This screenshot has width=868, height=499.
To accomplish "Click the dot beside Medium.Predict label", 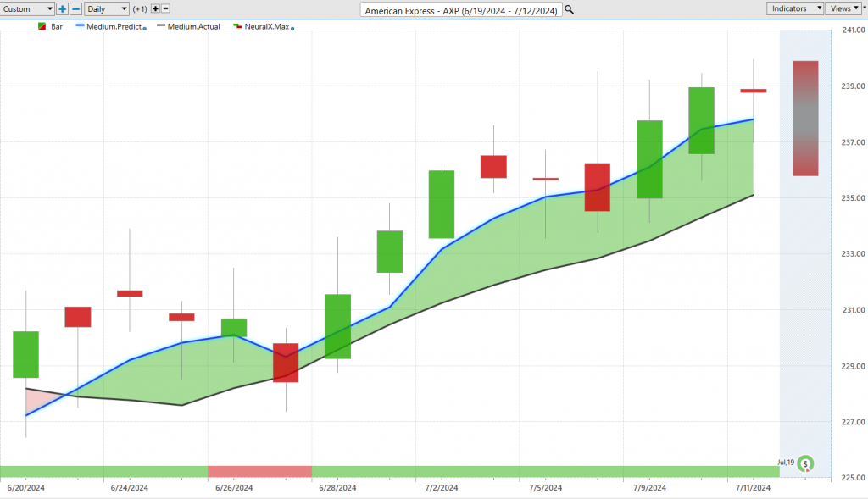I will [x=144, y=28].
